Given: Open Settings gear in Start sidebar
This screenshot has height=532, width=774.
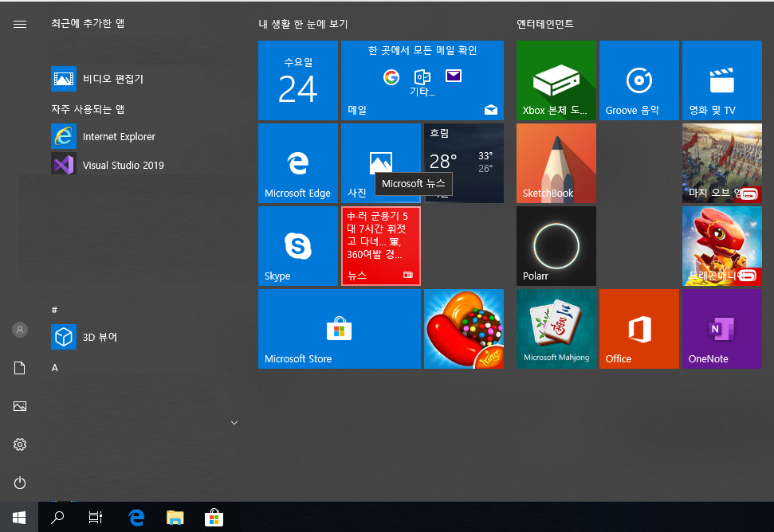Looking at the screenshot, I should tap(20, 444).
